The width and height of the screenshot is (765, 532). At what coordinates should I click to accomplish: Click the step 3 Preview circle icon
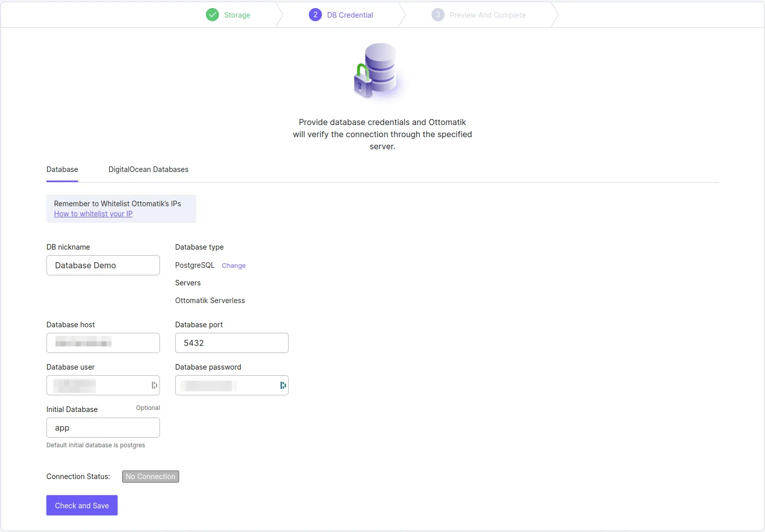[x=438, y=15]
